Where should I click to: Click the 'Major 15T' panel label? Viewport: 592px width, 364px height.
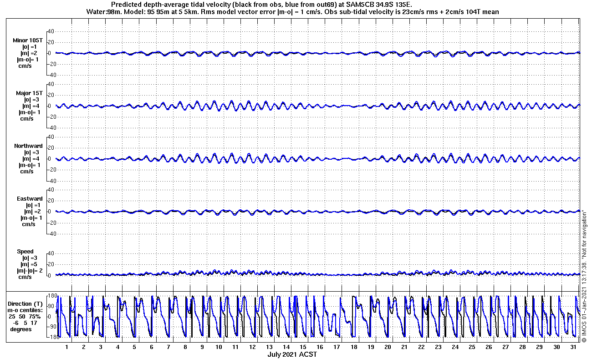(29, 93)
